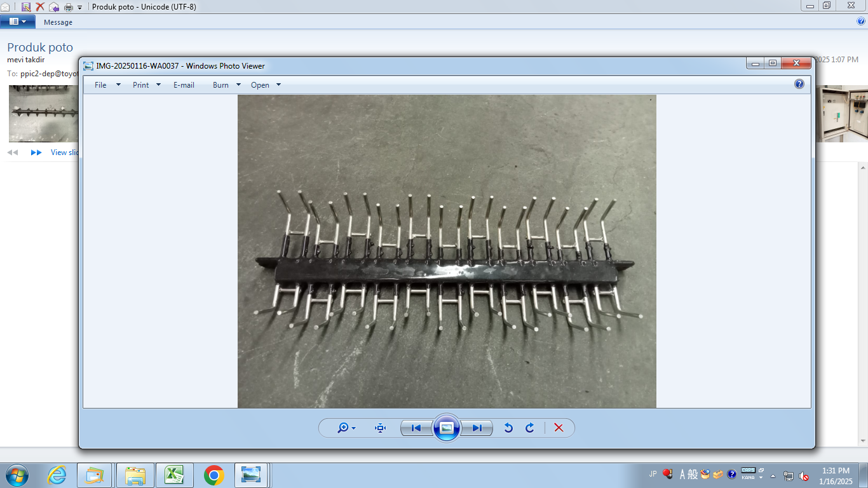The width and height of the screenshot is (868, 488).
Task: Open the Windows Start menu
Action: 17,475
